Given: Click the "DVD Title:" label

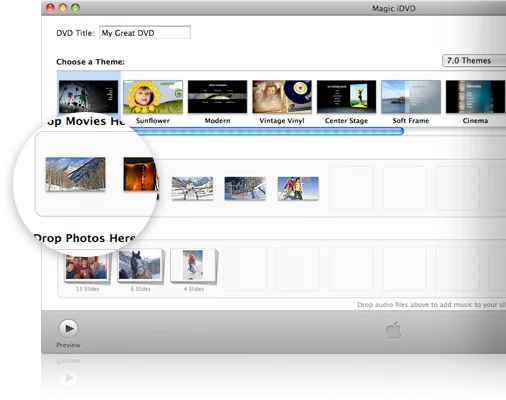Looking at the screenshot, I should (x=75, y=33).
